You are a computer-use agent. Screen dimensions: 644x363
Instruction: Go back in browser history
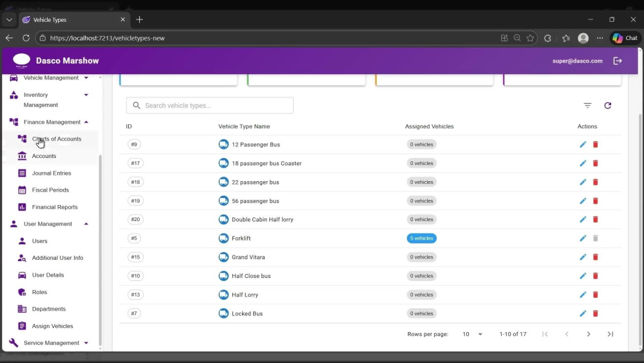point(9,38)
